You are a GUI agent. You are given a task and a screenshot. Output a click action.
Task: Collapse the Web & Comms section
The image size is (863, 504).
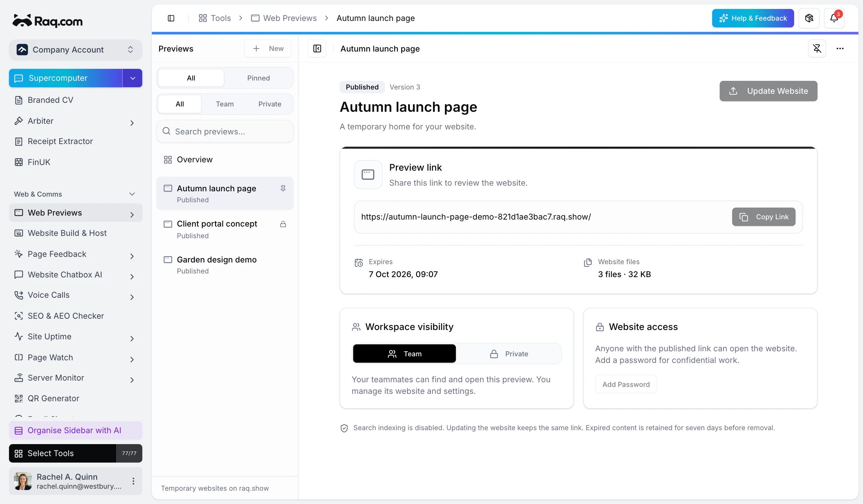coord(132,194)
